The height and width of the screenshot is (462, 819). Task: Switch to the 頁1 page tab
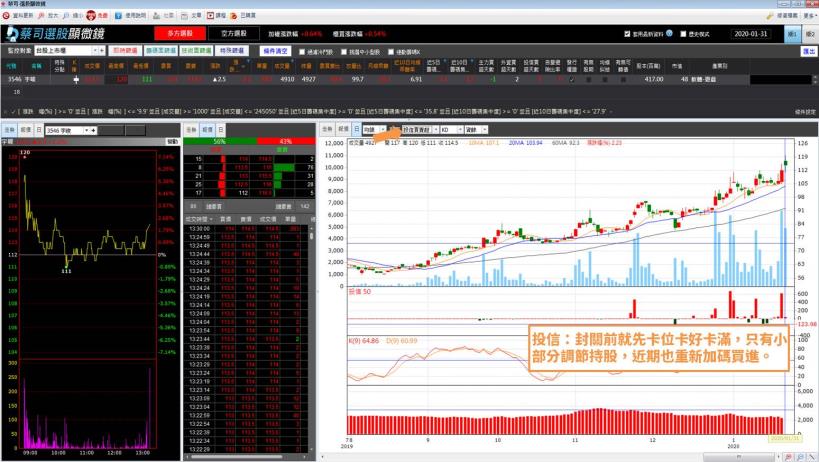point(792,34)
